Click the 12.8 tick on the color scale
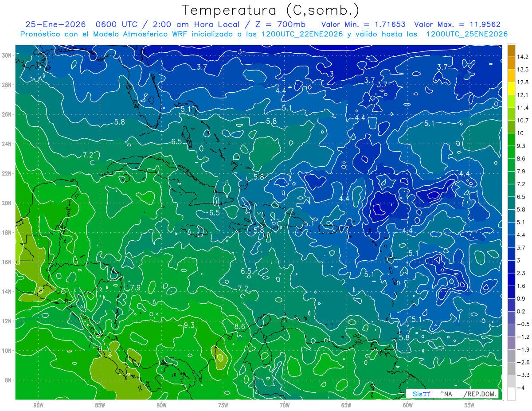Viewport: 532px width, 411px height. [523, 82]
